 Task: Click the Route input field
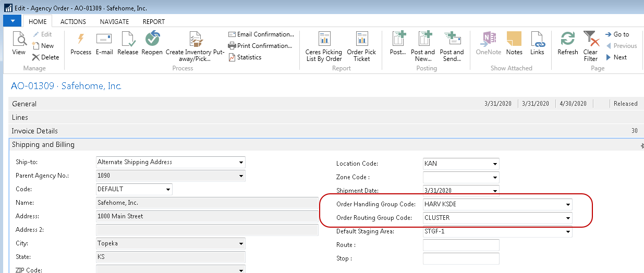pos(461,245)
